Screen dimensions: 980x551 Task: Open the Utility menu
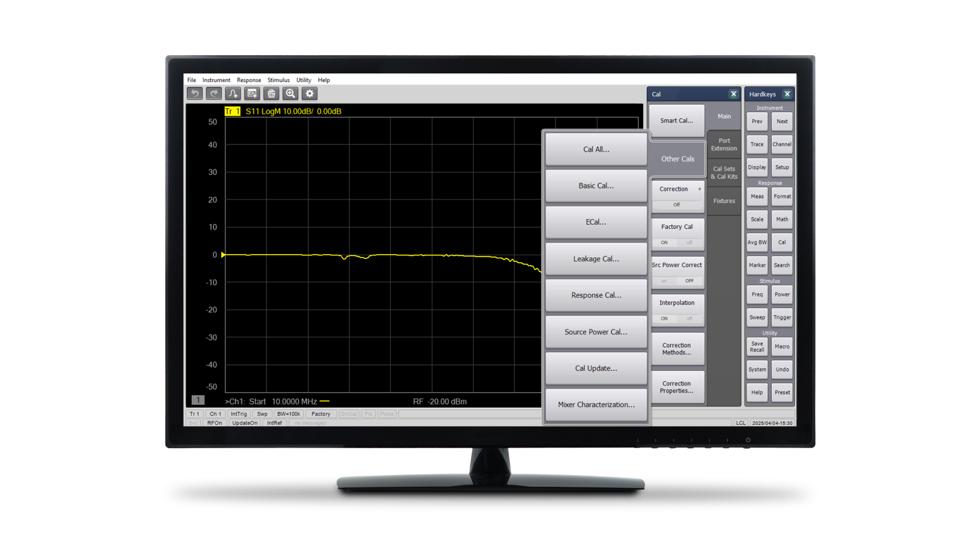[303, 80]
